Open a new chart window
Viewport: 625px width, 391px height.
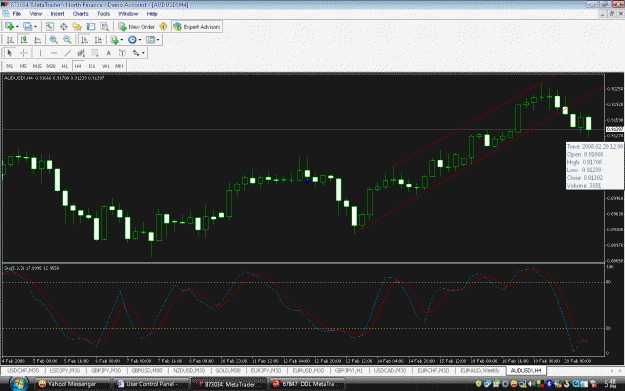9,27
